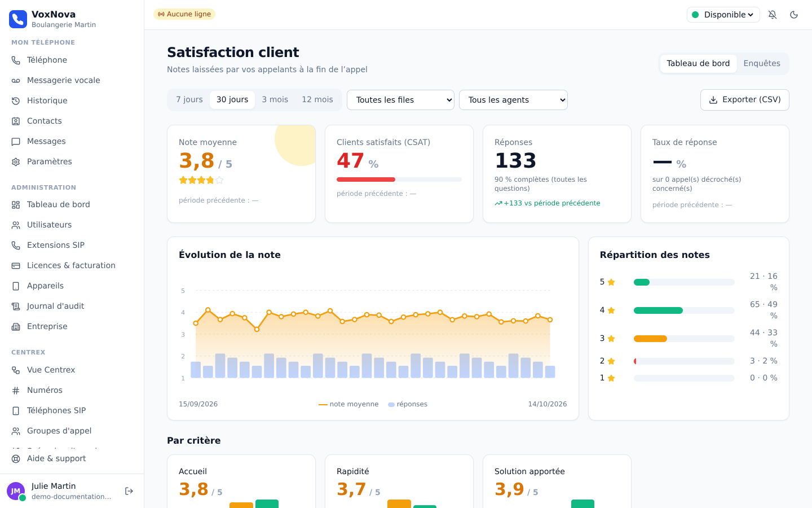Click the Taux de réponse card
Viewport: 812px width, 508px height.
pyautogui.click(x=715, y=174)
